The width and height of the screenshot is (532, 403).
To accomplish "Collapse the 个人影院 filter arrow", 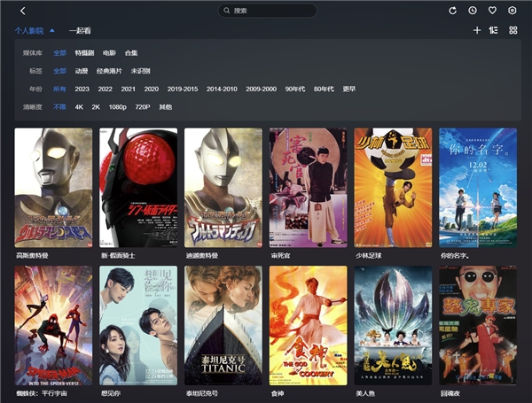I will point(52,30).
